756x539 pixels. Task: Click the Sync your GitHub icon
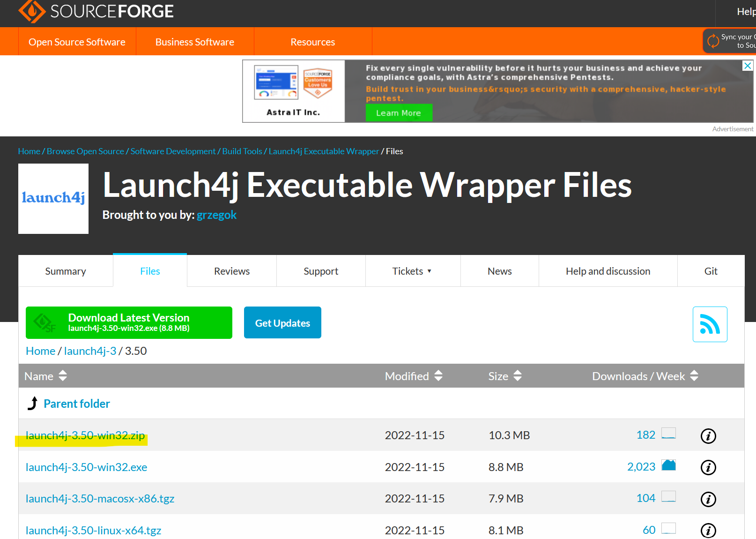713,41
